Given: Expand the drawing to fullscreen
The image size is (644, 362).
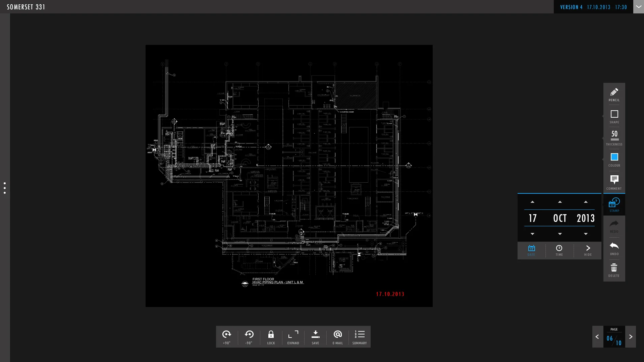Looking at the screenshot, I should click(x=293, y=337).
